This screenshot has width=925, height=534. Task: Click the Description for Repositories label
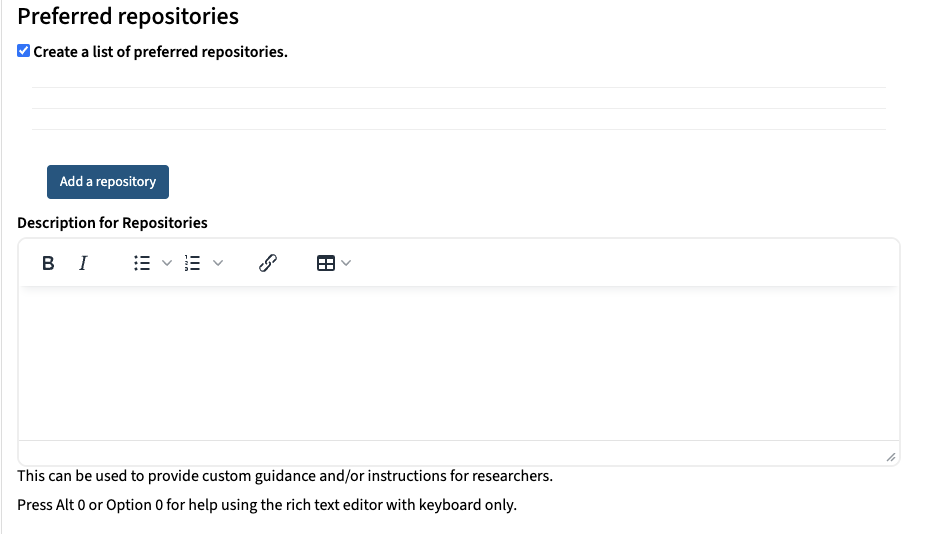pyautogui.click(x=112, y=223)
